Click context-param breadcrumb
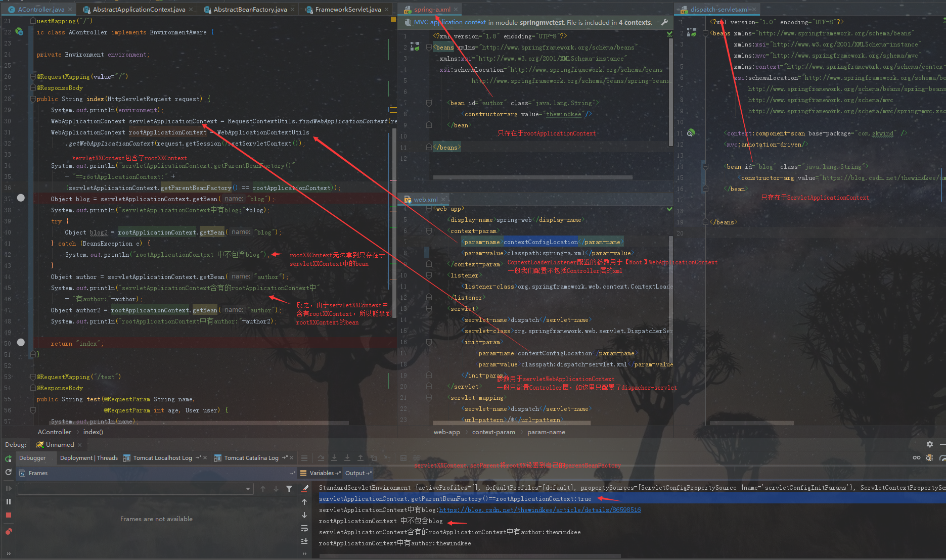The height and width of the screenshot is (560, 946). (x=493, y=432)
